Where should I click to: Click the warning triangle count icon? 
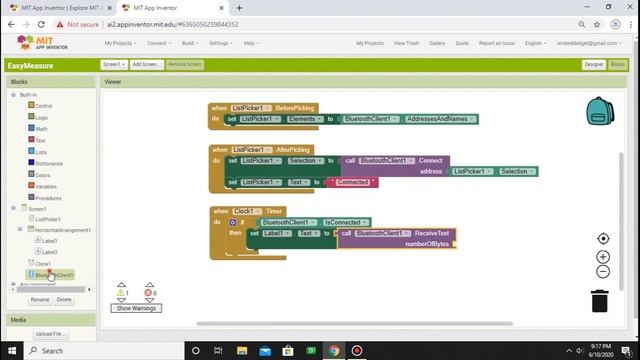120,293
